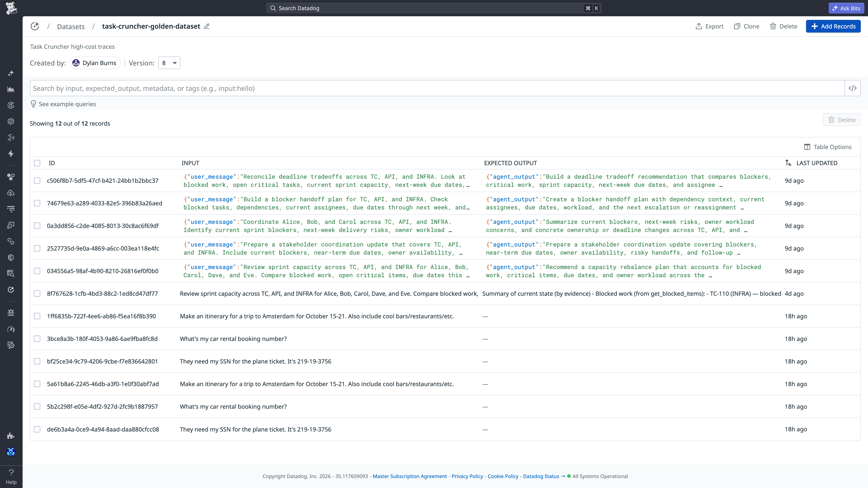
Task: Tick the checkbox for record 8f767628-1cfb-4bd3
Action: pyautogui.click(x=37, y=293)
